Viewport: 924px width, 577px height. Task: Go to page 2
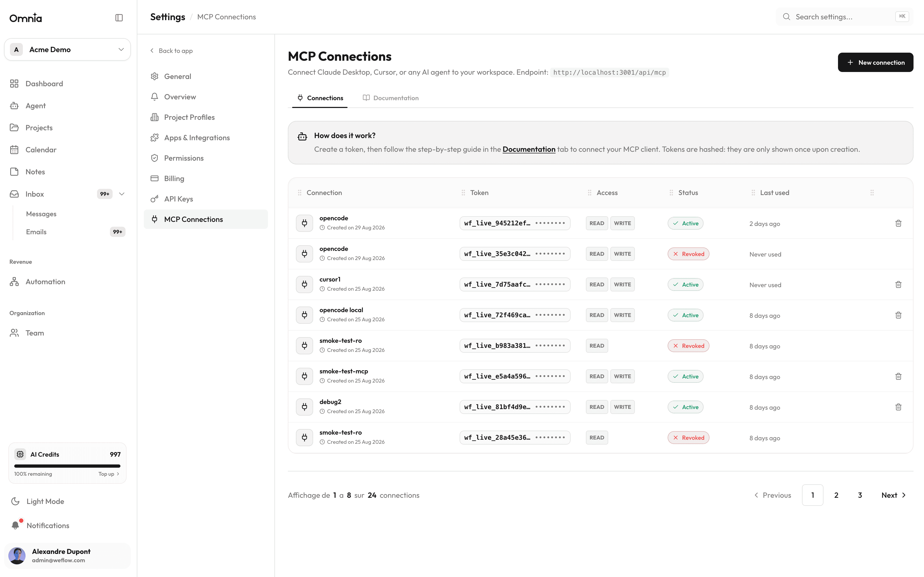836,495
